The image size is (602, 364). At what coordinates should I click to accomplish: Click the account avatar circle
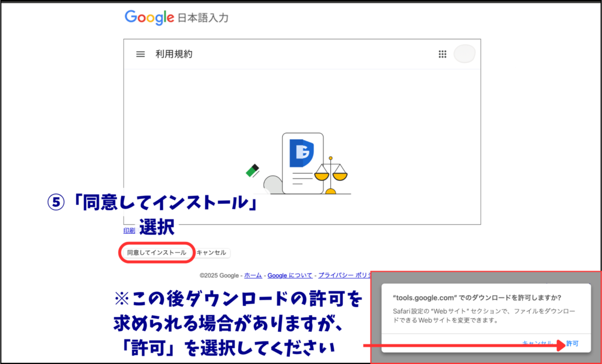coord(464,53)
